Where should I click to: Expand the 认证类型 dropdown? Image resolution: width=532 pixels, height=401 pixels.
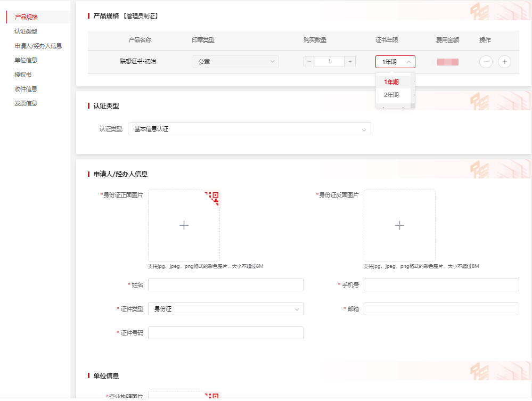(x=249, y=129)
